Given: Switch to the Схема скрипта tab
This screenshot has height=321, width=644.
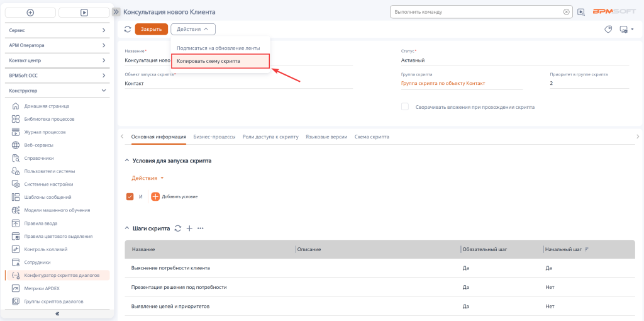Looking at the screenshot, I should click(x=372, y=137).
